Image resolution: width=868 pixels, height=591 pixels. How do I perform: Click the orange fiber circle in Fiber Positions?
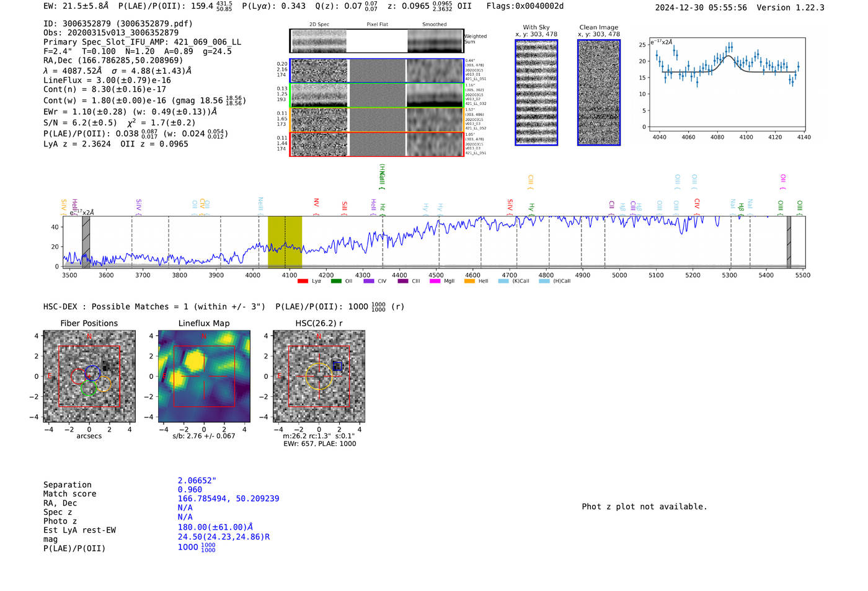pyautogui.click(x=104, y=383)
